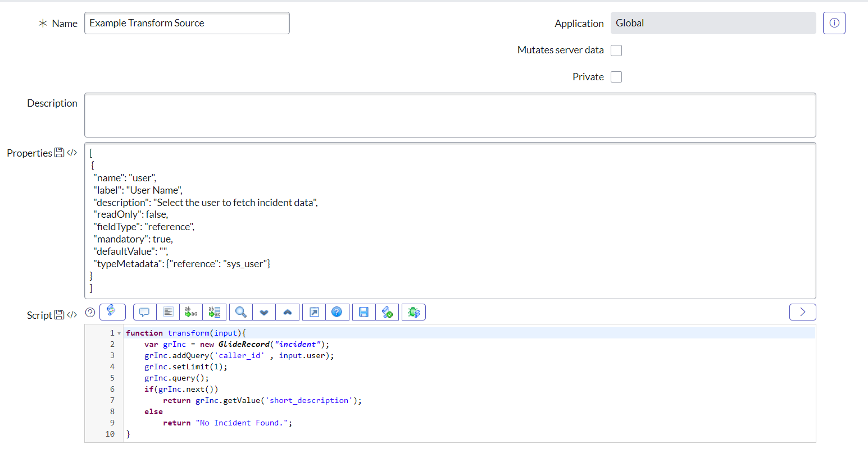Edit the Properties code via code icon
This screenshot has height=458, width=868.
coord(73,153)
